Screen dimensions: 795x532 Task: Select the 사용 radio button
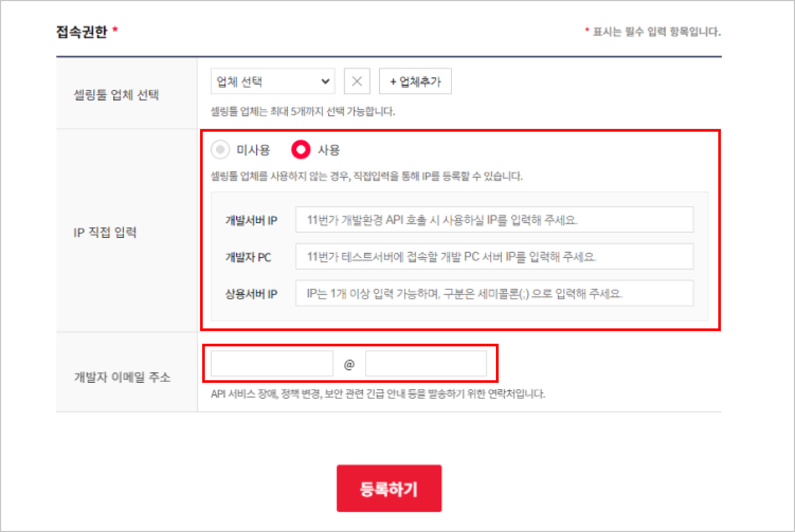point(301,150)
